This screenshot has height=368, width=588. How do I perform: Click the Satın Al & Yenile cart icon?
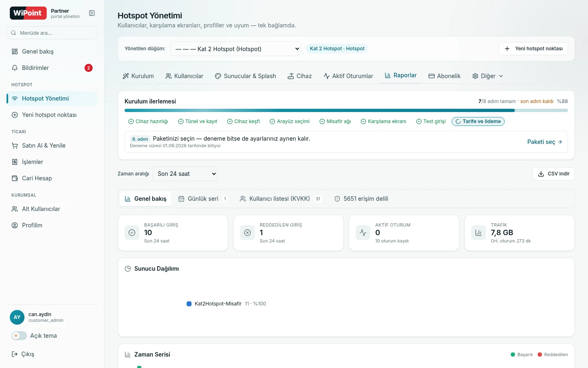pos(15,146)
